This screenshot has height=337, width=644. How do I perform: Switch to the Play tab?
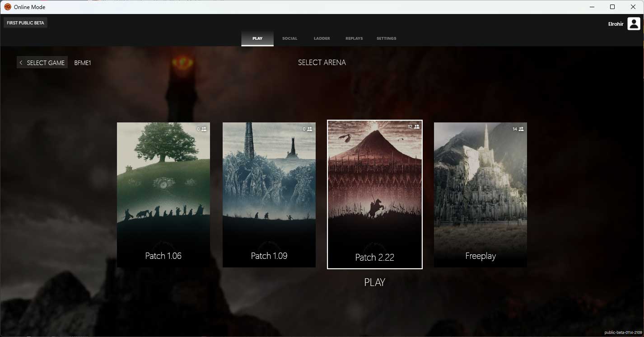pyautogui.click(x=257, y=38)
